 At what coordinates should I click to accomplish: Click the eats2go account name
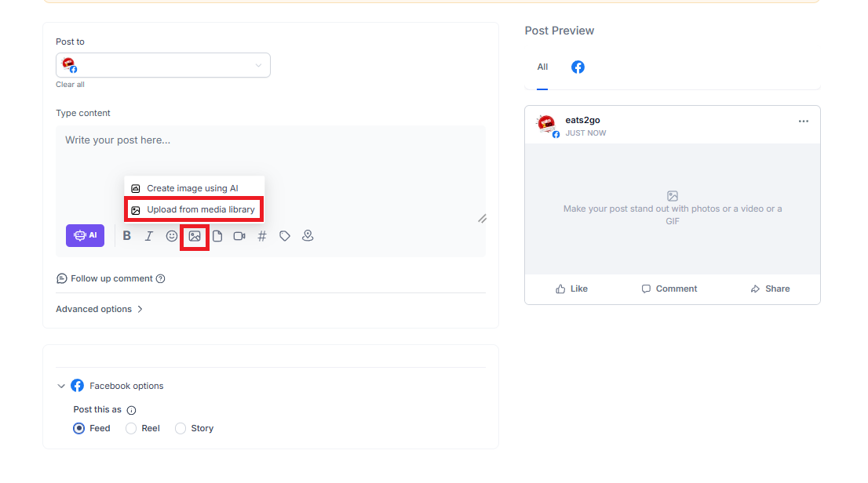582,120
